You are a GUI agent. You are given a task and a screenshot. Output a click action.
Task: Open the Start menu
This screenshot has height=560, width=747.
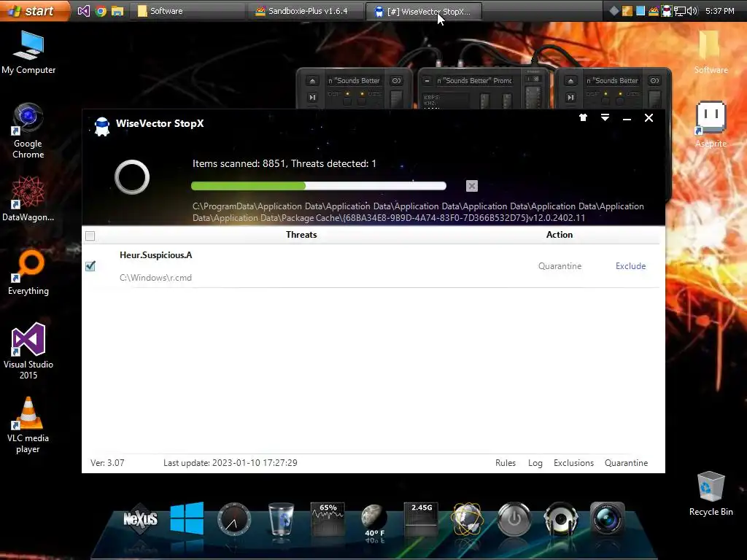[34, 10]
